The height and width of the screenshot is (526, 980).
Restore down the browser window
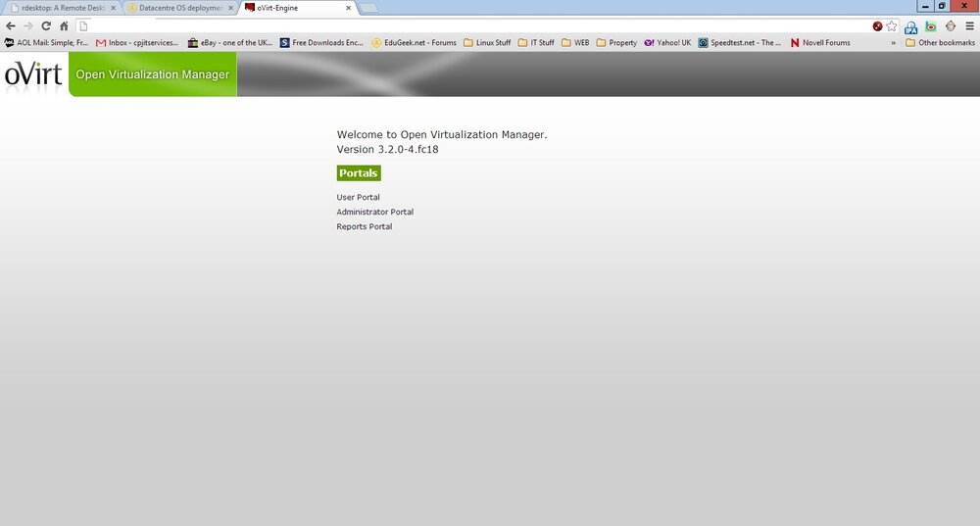coord(942,6)
